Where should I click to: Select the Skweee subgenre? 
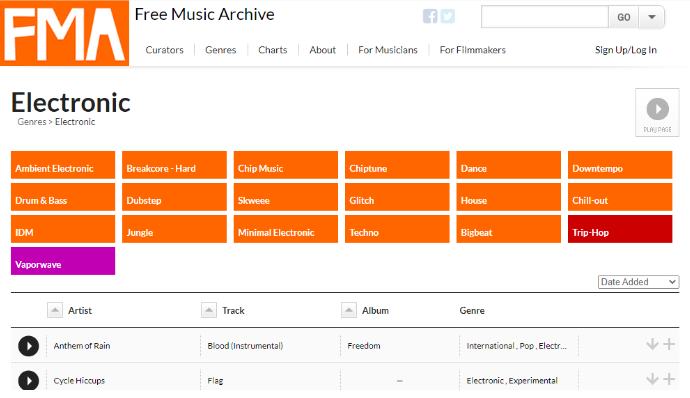[286, 197]
